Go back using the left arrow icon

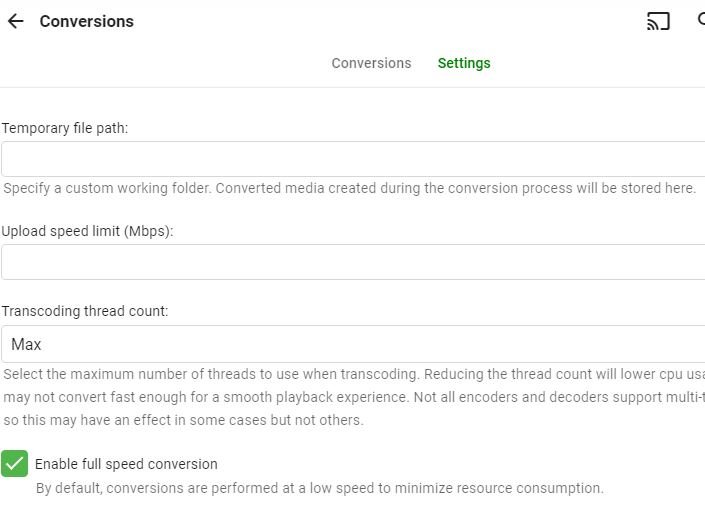(16, 21)
